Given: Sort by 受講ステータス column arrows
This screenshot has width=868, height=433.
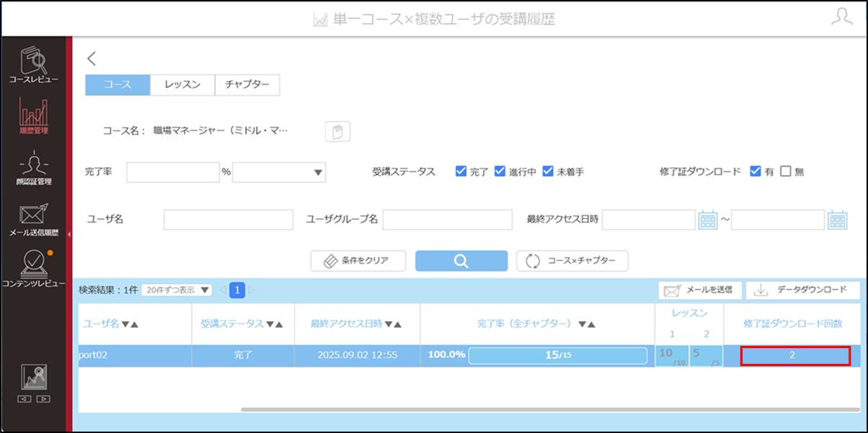Looking at the screenshot, I should click(x=275, y=324).
